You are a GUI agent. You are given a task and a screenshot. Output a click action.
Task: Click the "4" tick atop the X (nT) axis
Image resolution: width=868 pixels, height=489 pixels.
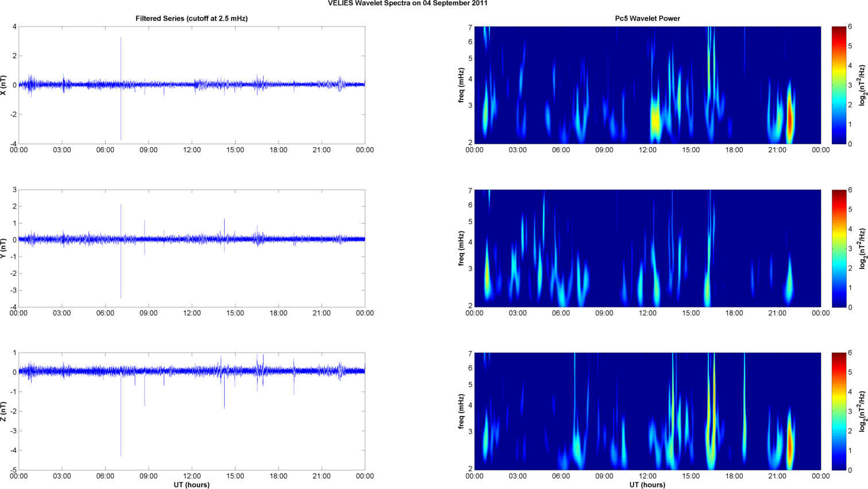(x=14, y=26)
